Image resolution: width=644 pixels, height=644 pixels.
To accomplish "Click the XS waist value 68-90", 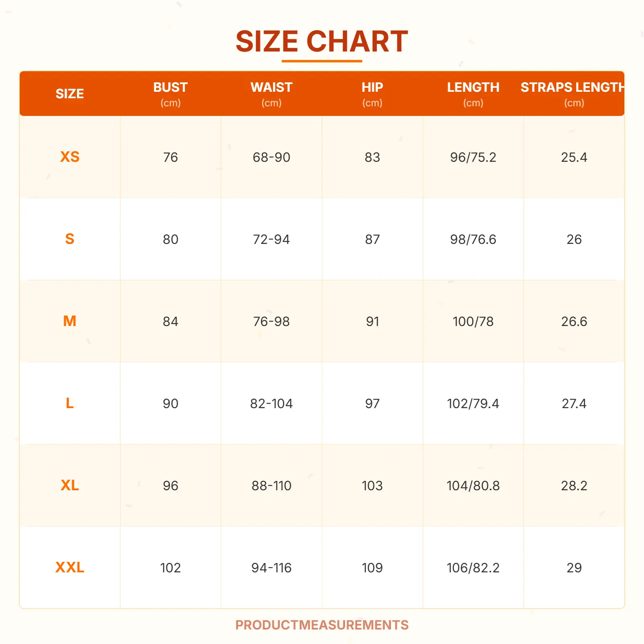I will pyautogui.click(x=271, y=157).
